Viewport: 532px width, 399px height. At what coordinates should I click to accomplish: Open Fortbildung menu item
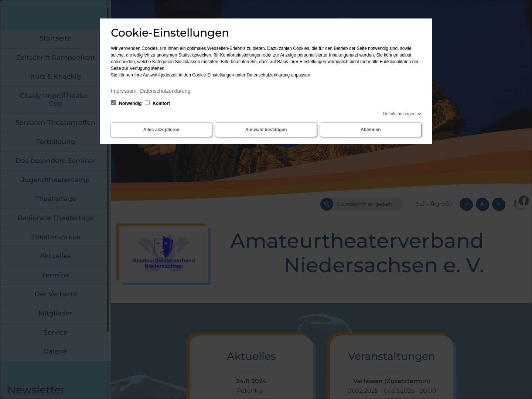[55, 142]
